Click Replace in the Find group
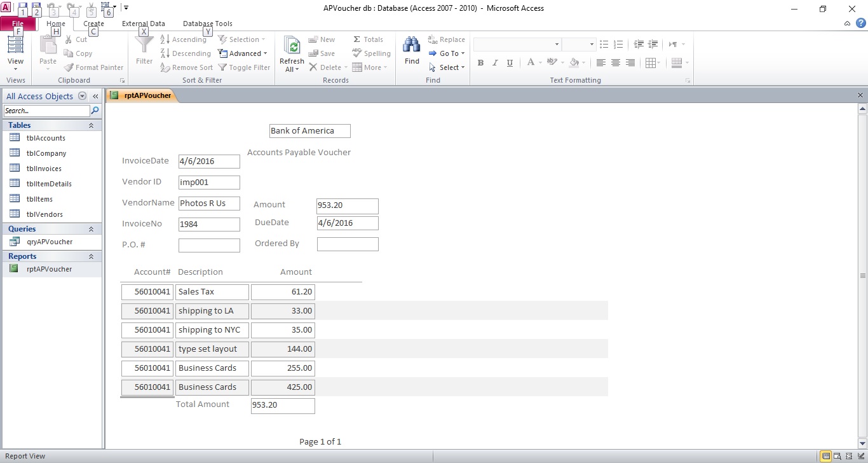This screenshot has height=463, width=868. 447,39
